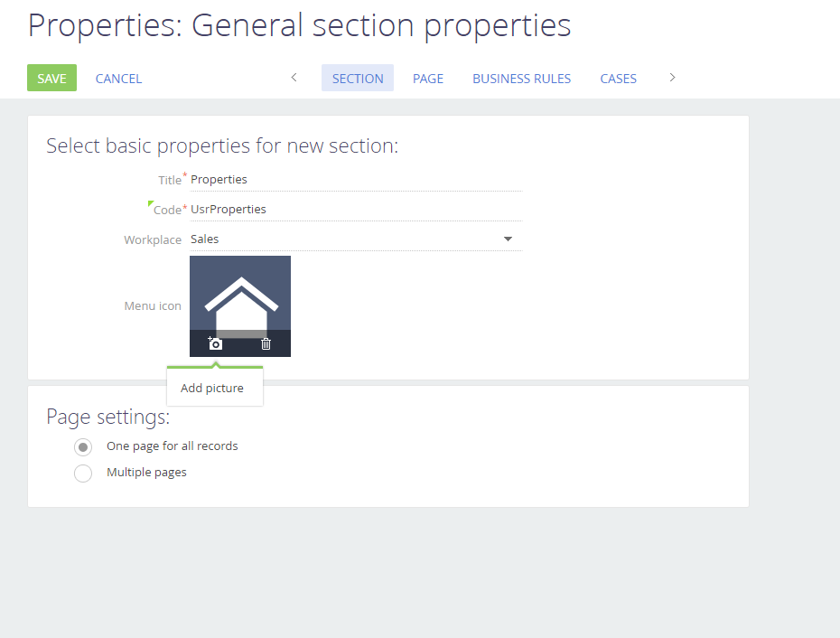
Task: Click the Workplace dropdown arrow icon
Action: pyautogui.click(x=509, y=239)
